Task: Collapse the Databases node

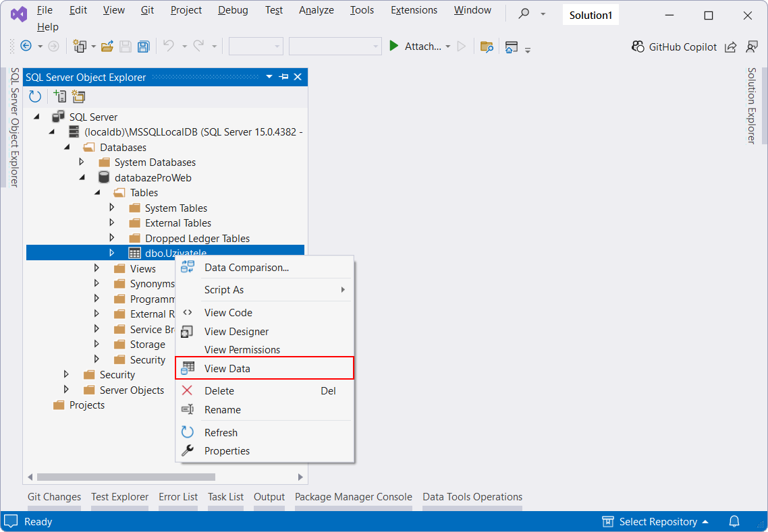Action: click(x=67, y=147)
